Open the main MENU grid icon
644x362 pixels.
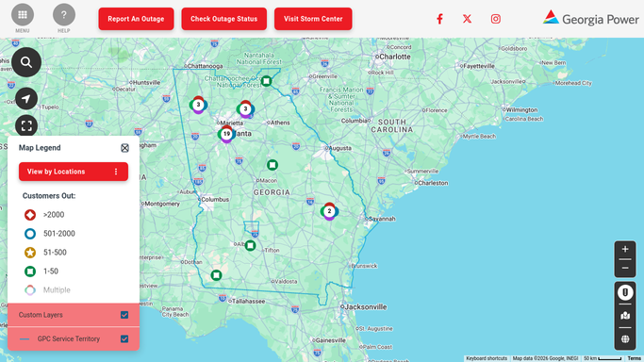pos(23,15)
